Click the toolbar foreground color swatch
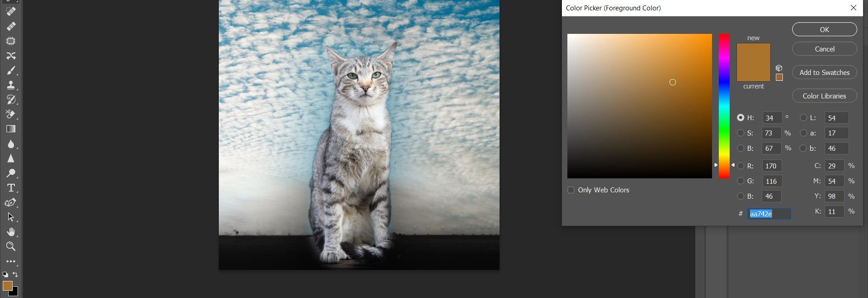The width and height of the screenshot is (868, 298). [7, 286]
